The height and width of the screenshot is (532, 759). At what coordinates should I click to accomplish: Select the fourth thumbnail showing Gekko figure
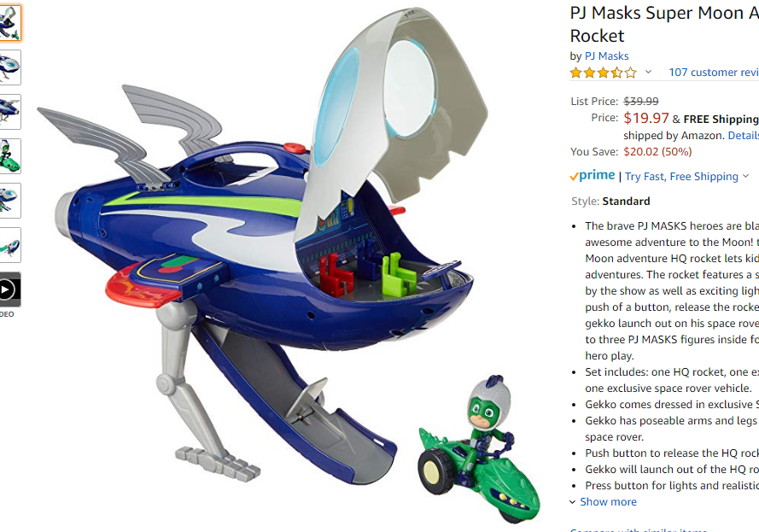[9, 156]
